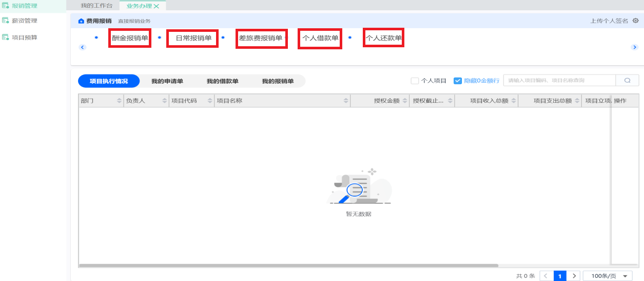Sort by 项目名称 column arrows
This screenshot has height=281, width=644.
coord(346,101)
